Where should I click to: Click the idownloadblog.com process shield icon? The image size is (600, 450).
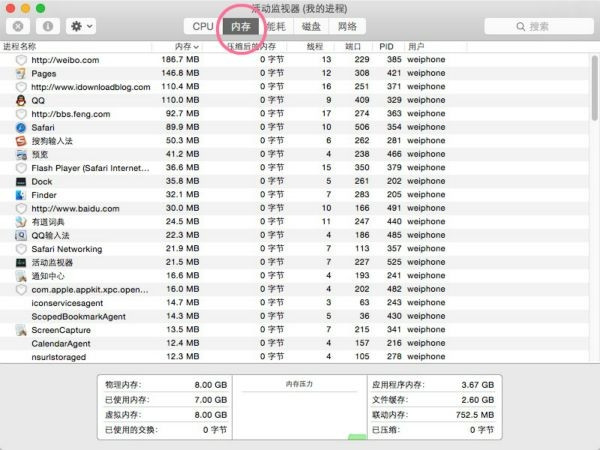coord(21,87)
